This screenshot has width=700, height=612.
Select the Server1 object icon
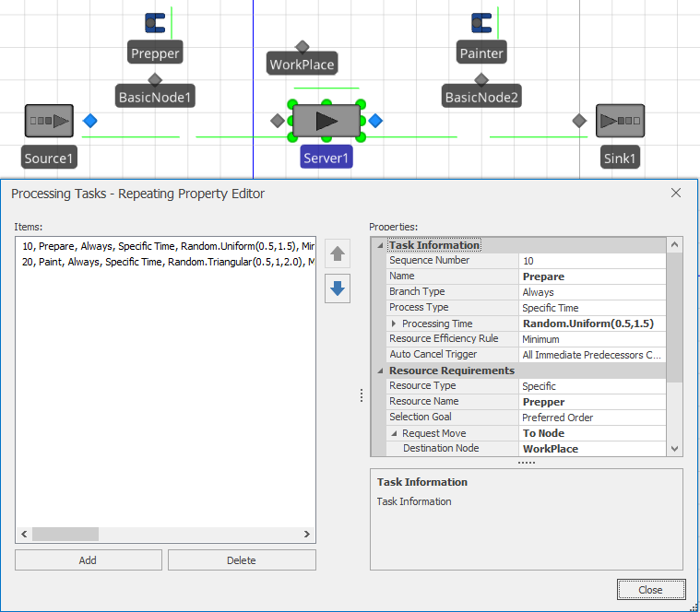(326, 121)
